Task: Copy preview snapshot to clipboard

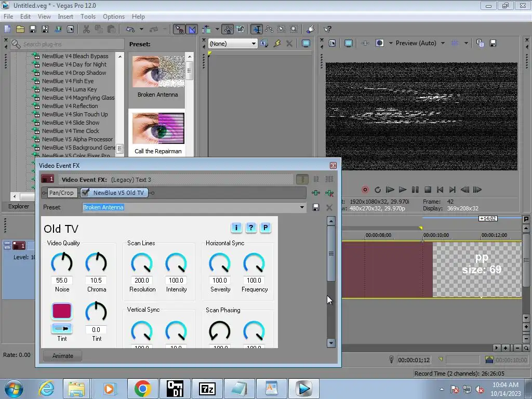Action: (480, 43)
